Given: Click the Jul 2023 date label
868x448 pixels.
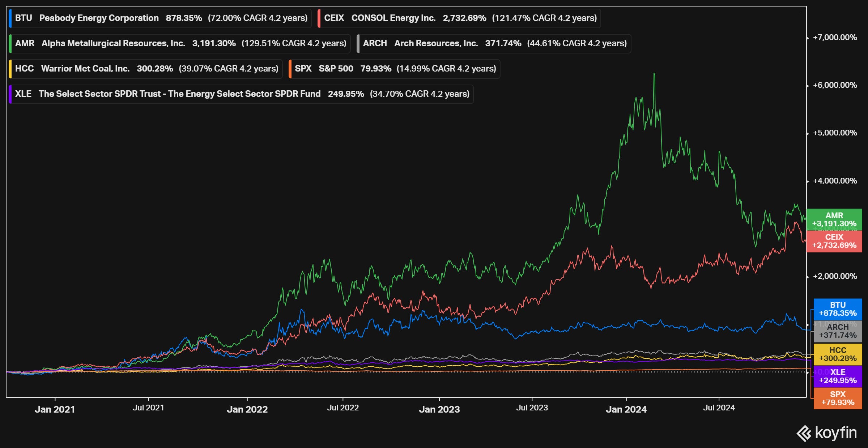Looking at the screenshot, I should (x=532, y=408).
